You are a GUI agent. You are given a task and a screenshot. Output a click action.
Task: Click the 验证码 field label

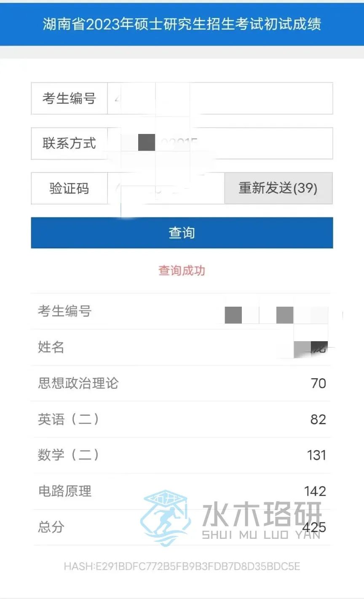pyautogui.click(x=69, y=188)
